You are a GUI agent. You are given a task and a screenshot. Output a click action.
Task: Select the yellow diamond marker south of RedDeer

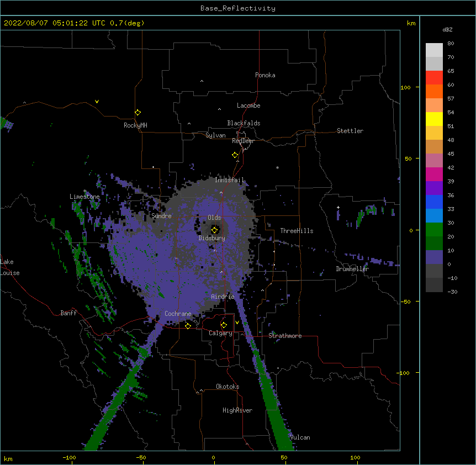pyautogui.click(x=235, y=155)
